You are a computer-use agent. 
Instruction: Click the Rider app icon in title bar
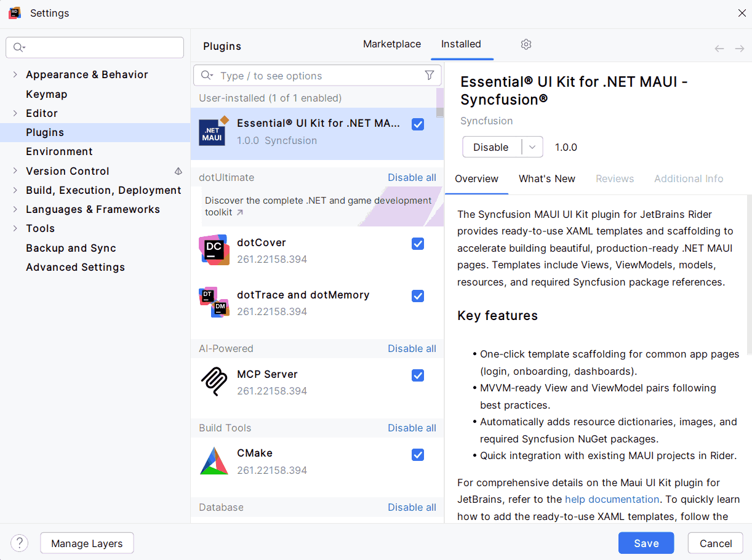(x=15, y=13)
